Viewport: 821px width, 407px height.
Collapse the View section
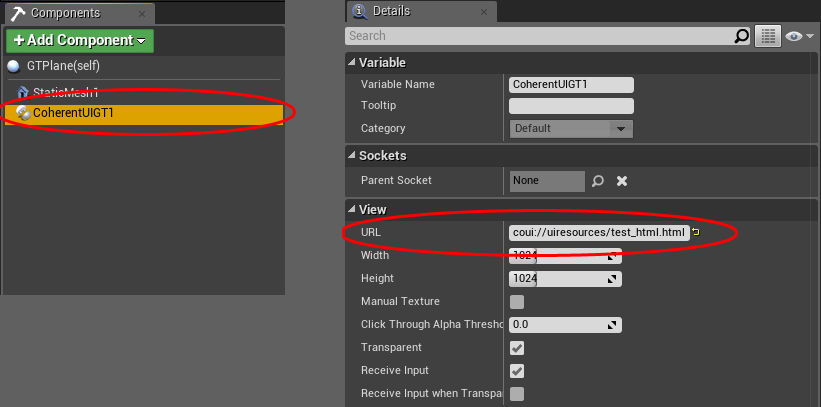point(352,209)
